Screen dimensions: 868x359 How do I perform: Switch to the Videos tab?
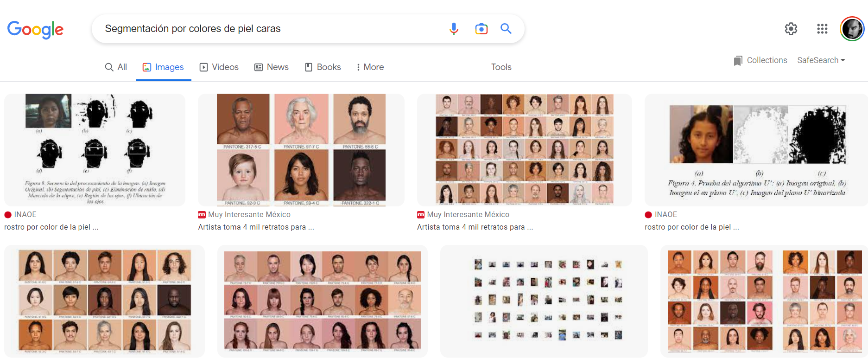(219, 67)
